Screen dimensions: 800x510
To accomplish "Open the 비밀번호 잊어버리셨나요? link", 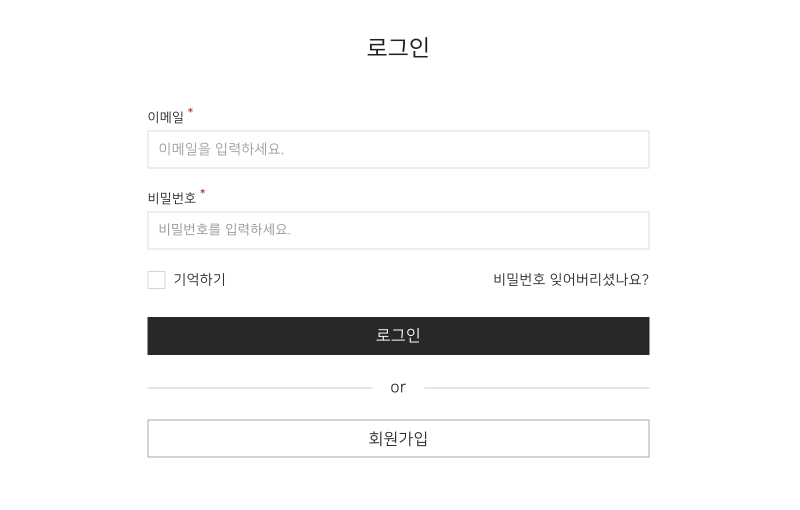I will pyautogui.click(x=570, y=280).
